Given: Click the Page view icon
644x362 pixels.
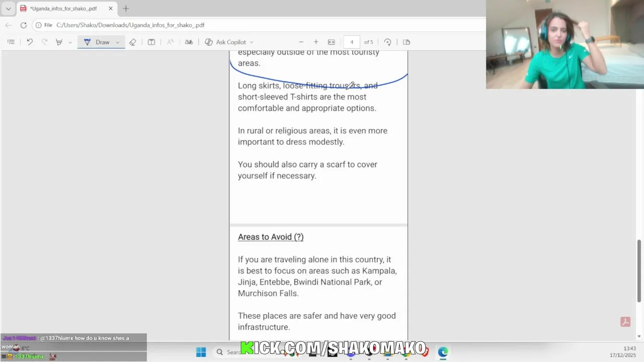Looking at the screenshot, I should coord(407,42).
